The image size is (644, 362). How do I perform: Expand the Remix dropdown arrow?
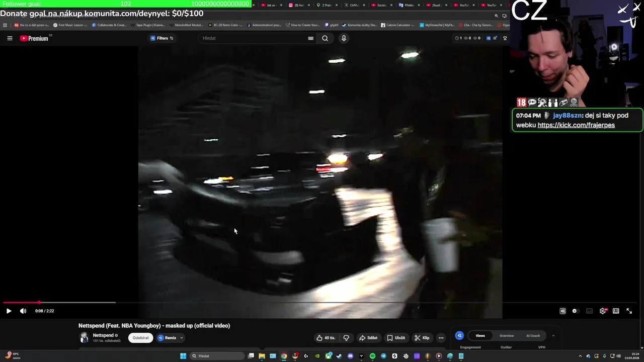(182, 338)
